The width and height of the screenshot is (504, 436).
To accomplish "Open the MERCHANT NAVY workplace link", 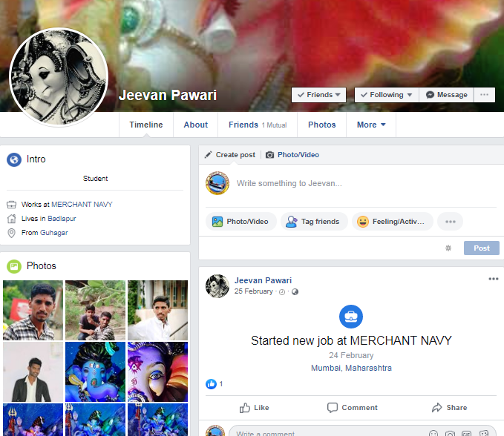I will [82, 204].
